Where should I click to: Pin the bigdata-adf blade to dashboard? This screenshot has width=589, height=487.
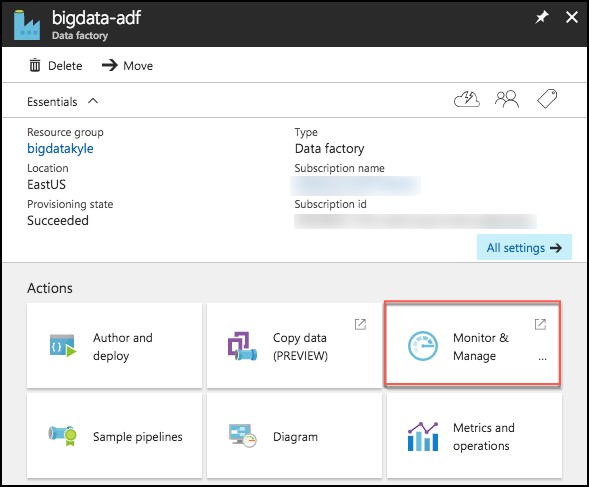pyautogui.click(x=541, y=17)
